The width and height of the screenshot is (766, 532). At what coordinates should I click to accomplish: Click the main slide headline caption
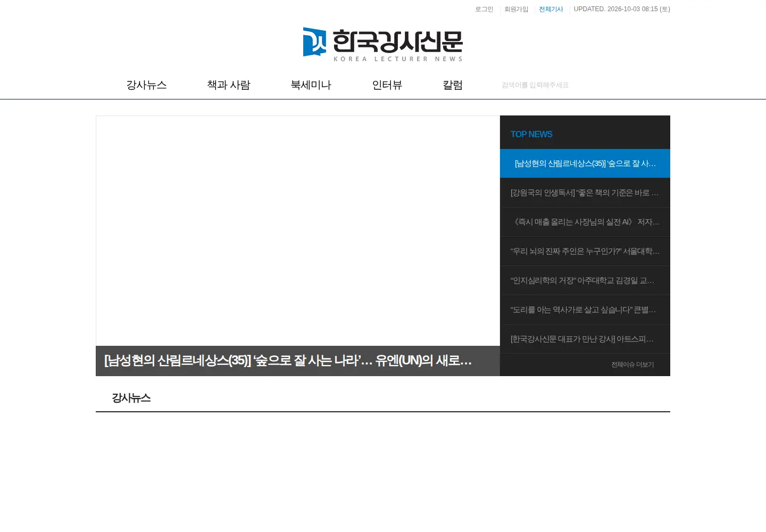pos(298,361)
